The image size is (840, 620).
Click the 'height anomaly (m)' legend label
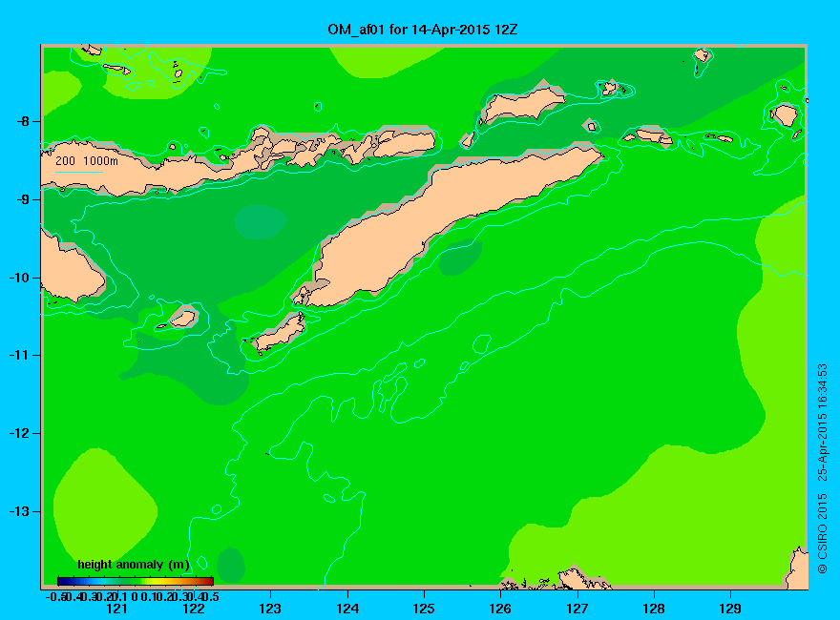click(x=134, y=565)
